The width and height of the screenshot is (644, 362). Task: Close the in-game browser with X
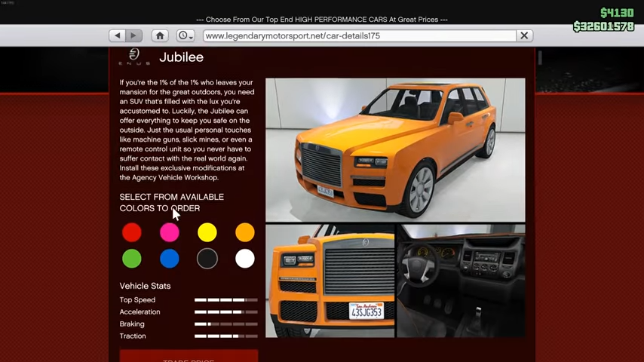click(x=524, y=35)
